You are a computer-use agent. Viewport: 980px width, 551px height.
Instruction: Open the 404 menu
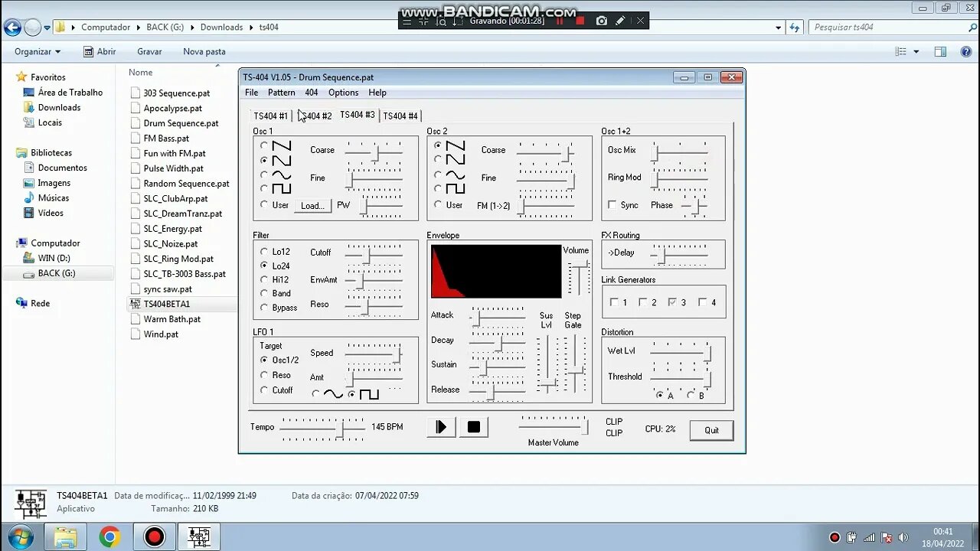tap(311, 93)
